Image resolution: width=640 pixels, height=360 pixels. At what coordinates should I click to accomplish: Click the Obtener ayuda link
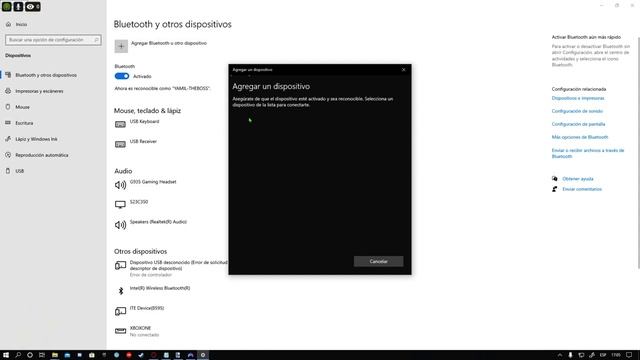pyautogui.click(x=578, y=179)
